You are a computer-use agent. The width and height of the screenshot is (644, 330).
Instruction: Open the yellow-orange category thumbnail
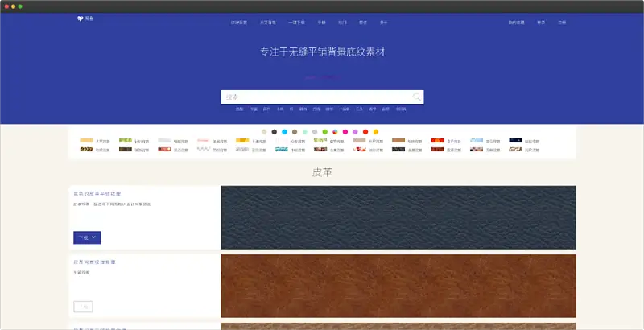click(242, 140)
